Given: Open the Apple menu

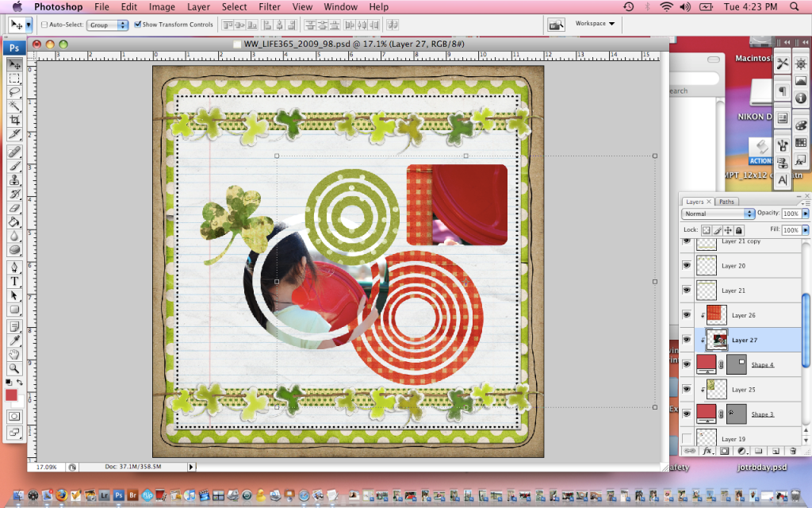Looking at the screenshot, I should (17, 6).
